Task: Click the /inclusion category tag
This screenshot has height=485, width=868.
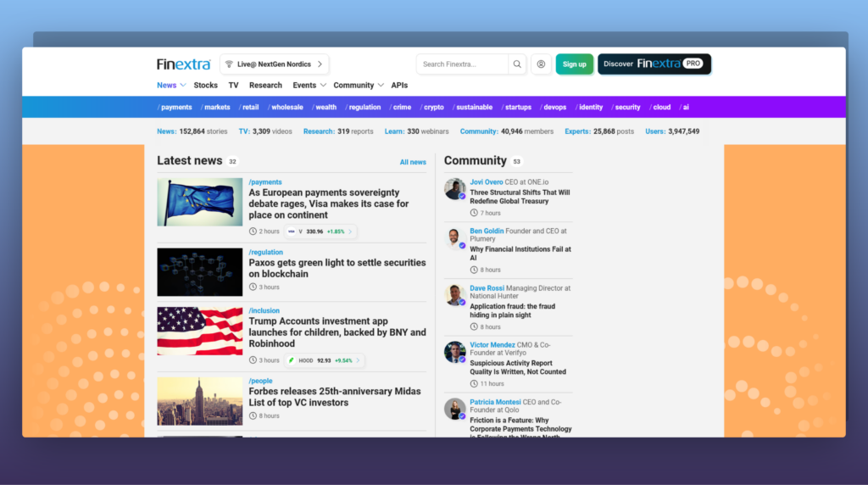Action: coord(264,310)
